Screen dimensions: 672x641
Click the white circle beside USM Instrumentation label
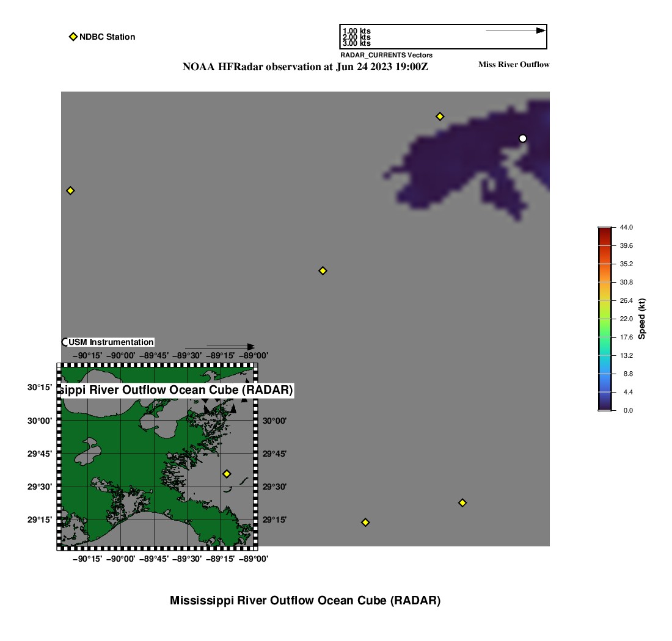[65, 342]
